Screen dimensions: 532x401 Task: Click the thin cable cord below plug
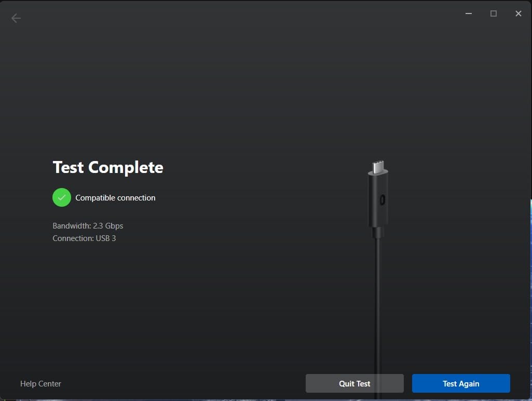pos(378,301)
